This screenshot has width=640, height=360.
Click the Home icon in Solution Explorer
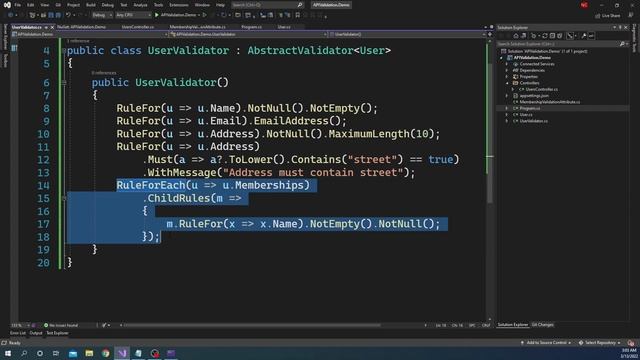coord(516,36)
